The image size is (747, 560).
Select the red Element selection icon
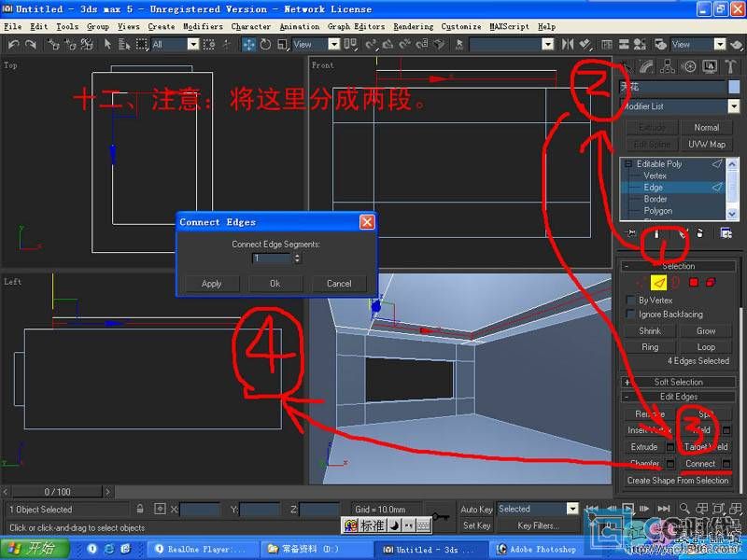[x=711, y=283]
